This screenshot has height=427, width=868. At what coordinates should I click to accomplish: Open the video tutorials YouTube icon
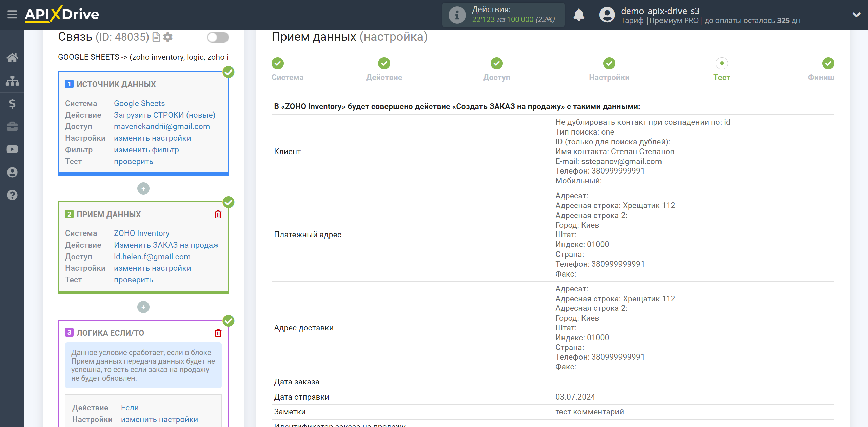coord(12,149)
